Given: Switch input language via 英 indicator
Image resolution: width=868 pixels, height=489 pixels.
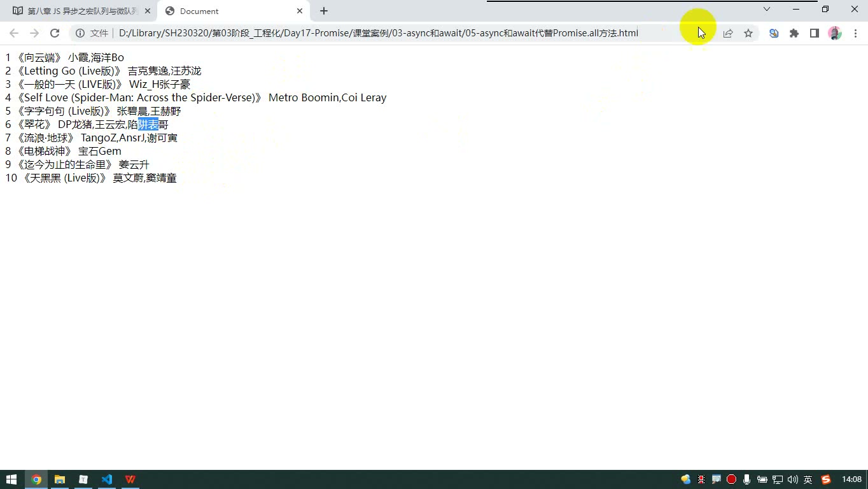Looking at the screenshot, I should [x=808, y=479].
